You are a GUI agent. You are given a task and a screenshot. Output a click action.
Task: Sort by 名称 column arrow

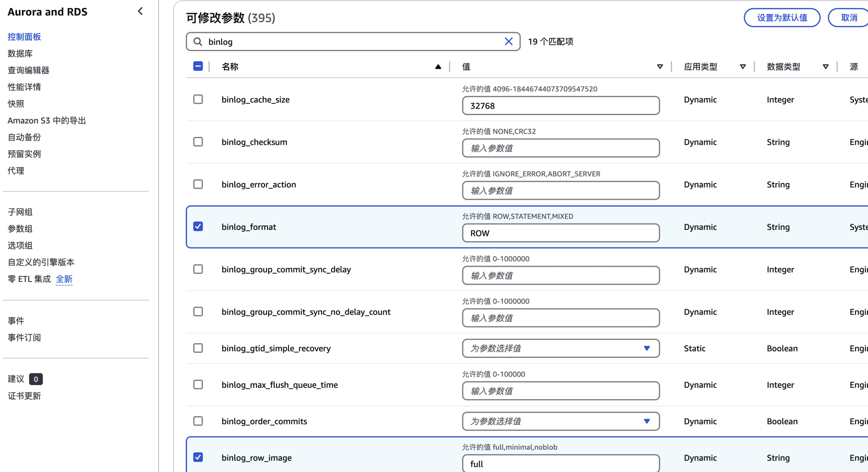pos(438,67)
